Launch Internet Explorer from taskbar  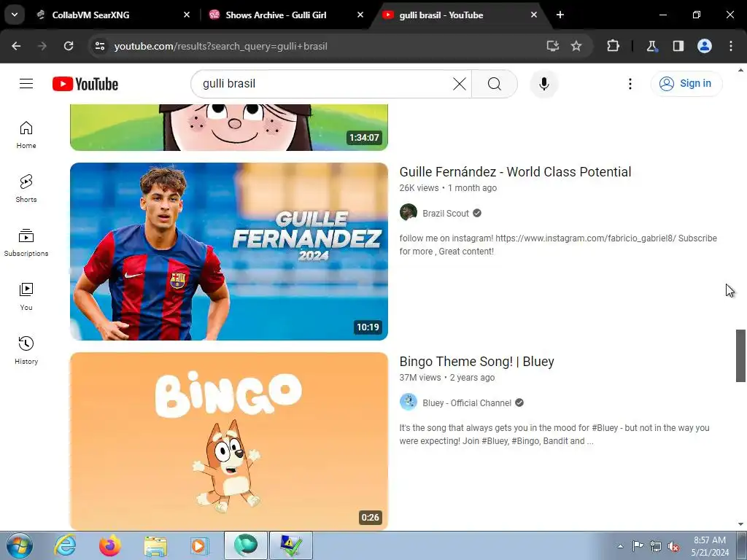[x=65, y=545]
